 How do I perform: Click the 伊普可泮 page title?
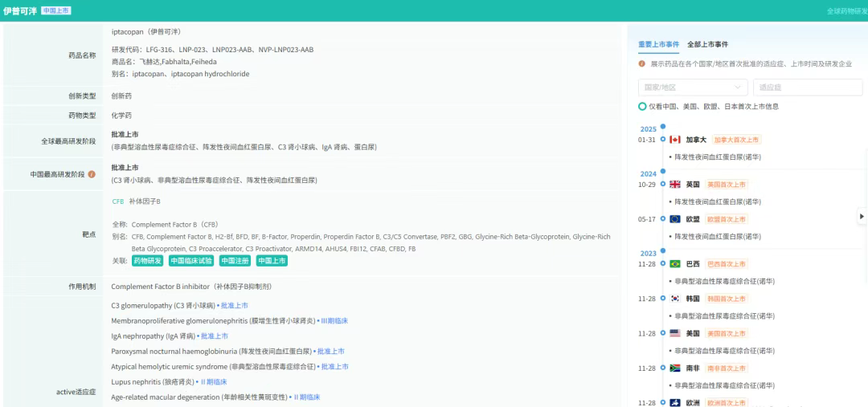coord(19,10)
